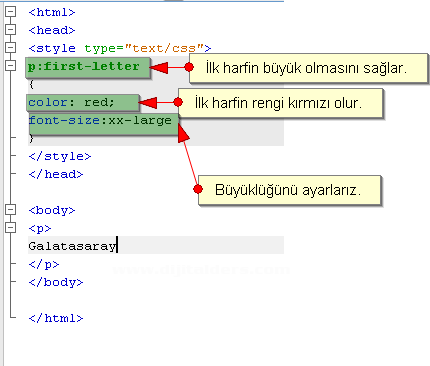Collapse the <p> fold marker
Image resolution: width=430 pixels, height=366 pixels.
10,228
